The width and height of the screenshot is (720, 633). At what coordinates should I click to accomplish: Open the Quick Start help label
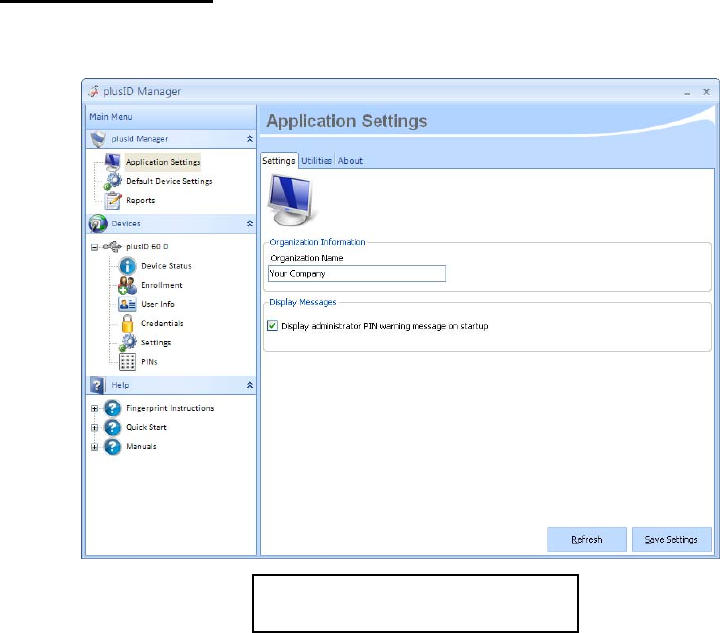coord(146,427)
